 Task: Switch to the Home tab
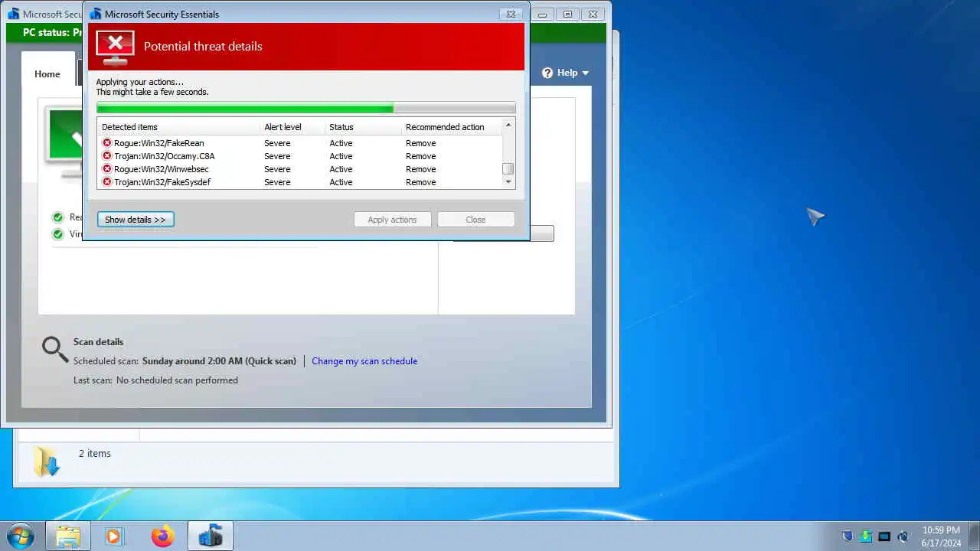[47, 74]
